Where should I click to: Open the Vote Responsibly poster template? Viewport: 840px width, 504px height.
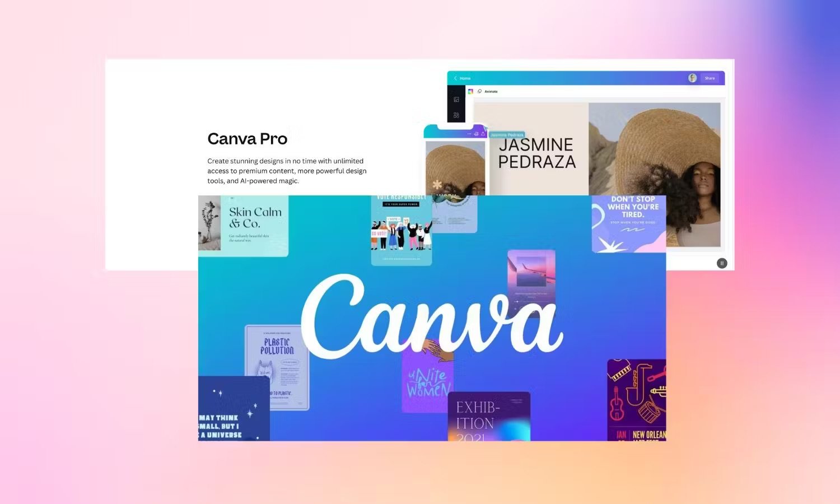[x=402, y=230]
